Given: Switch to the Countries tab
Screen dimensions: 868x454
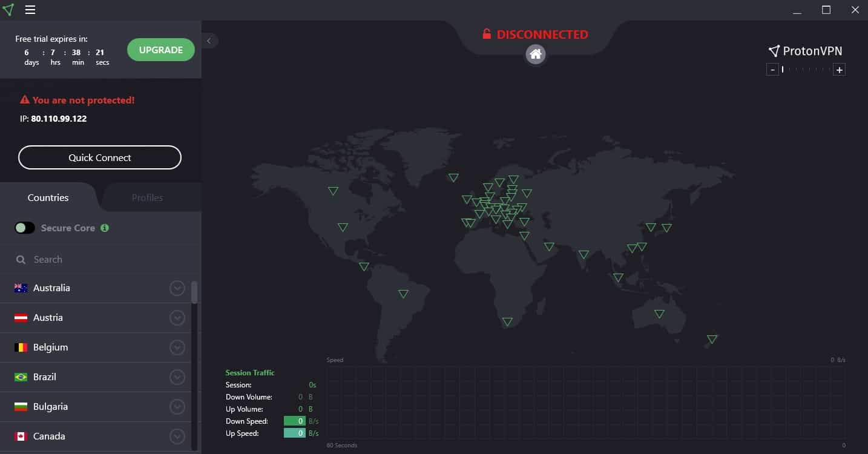Looking at the screenshot, I should (48, 197).
